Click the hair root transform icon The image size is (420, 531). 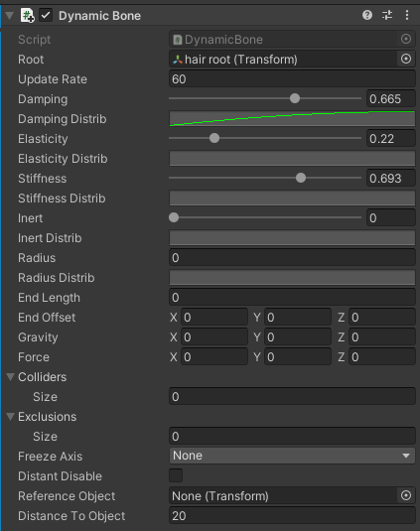178,60
